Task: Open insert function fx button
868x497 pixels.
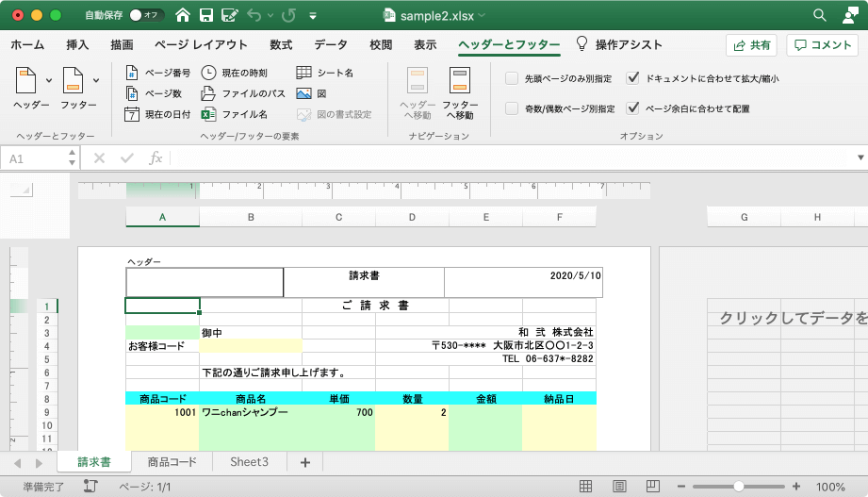Action: click(156, 158)
